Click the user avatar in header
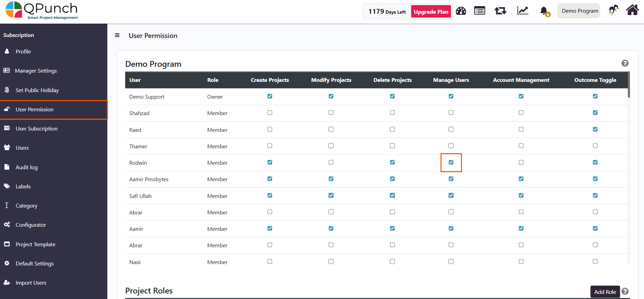The image size is (644, 299). tap(613, 10)
